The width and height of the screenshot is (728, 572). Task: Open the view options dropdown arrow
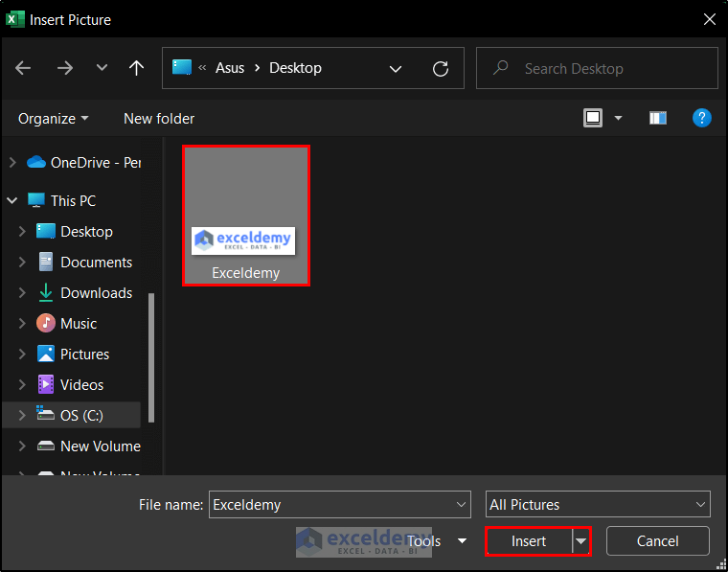(x=618, y=118)
